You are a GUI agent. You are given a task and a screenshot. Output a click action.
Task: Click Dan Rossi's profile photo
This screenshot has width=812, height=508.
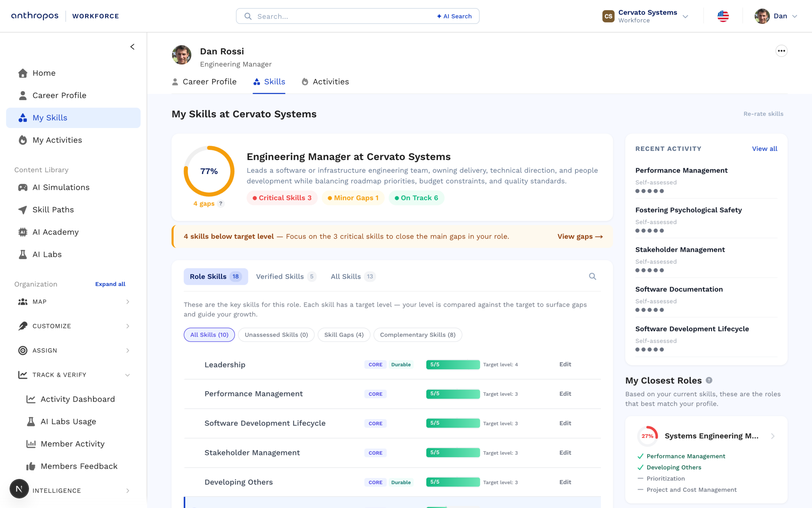[x=181, y=55]
